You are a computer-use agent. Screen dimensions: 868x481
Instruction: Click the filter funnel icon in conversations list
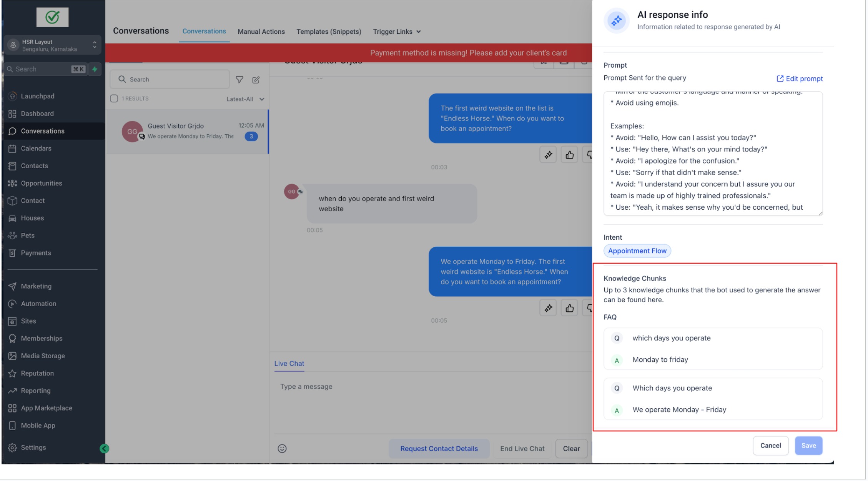[x=239, y=80]
